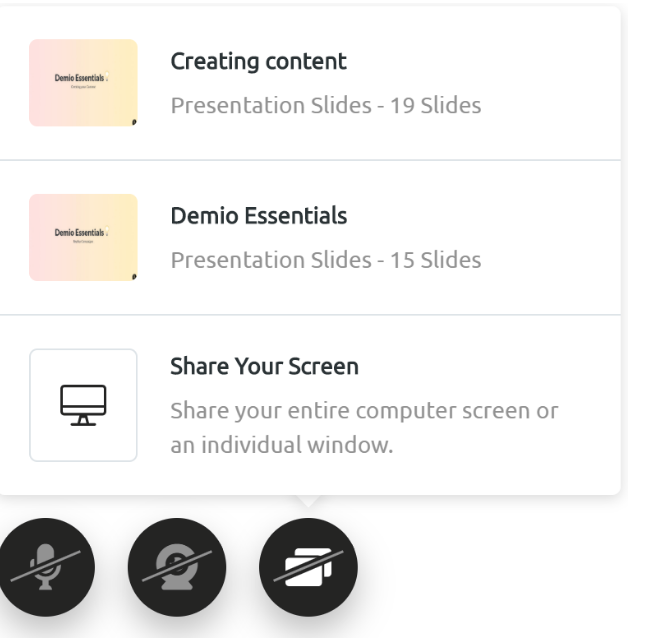Screen dimensions: 652x639
Task: Select the "Creating content" presentation title
Action: [258, 62]
